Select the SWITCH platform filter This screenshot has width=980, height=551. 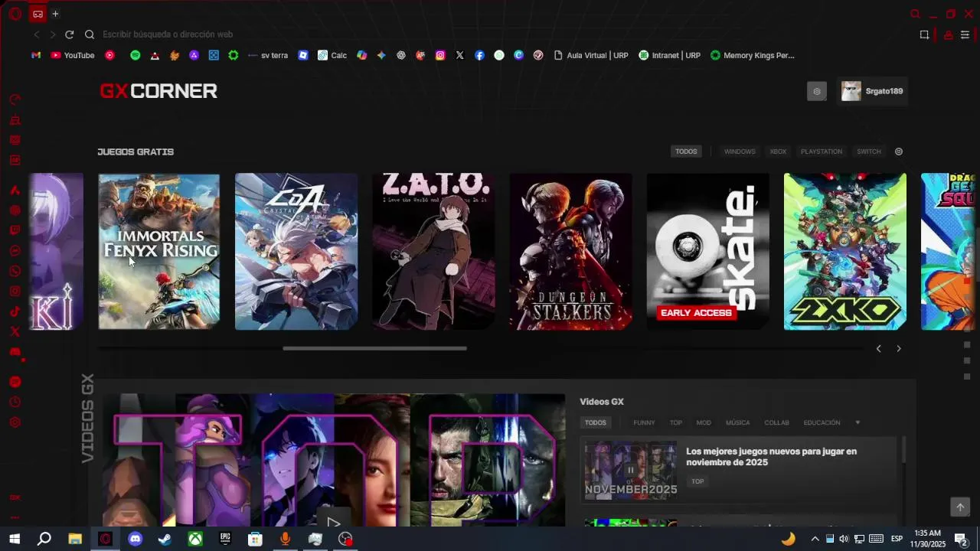click(x=869, y=152)
